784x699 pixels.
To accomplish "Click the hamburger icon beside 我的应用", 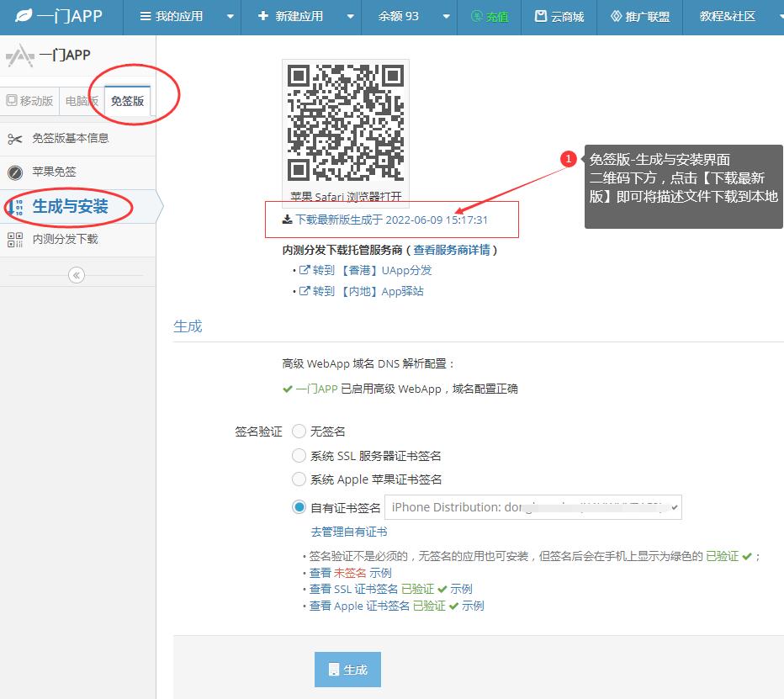I will [146, 17].
